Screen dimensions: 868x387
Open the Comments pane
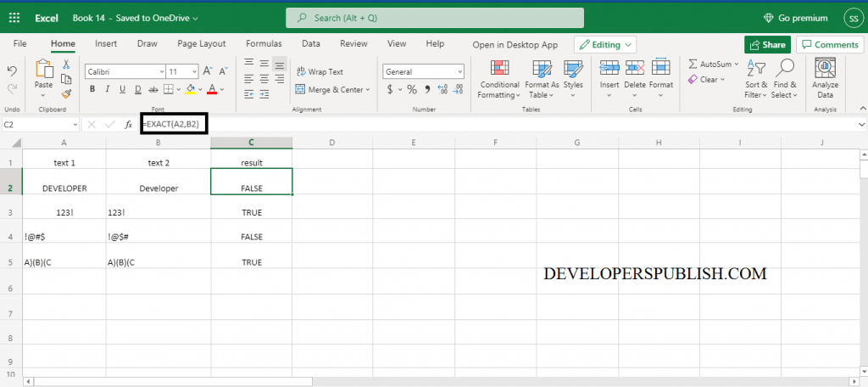[x=831, y=45]
